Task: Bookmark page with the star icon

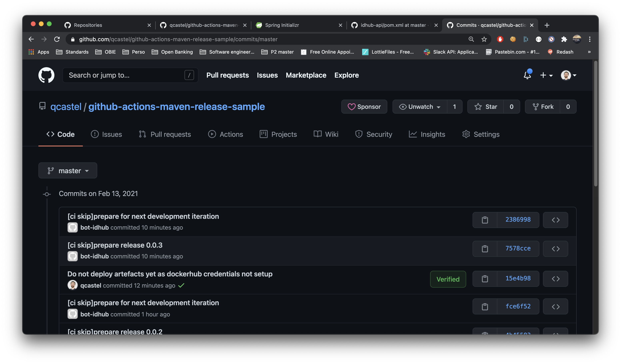Action: click(484, 39)
